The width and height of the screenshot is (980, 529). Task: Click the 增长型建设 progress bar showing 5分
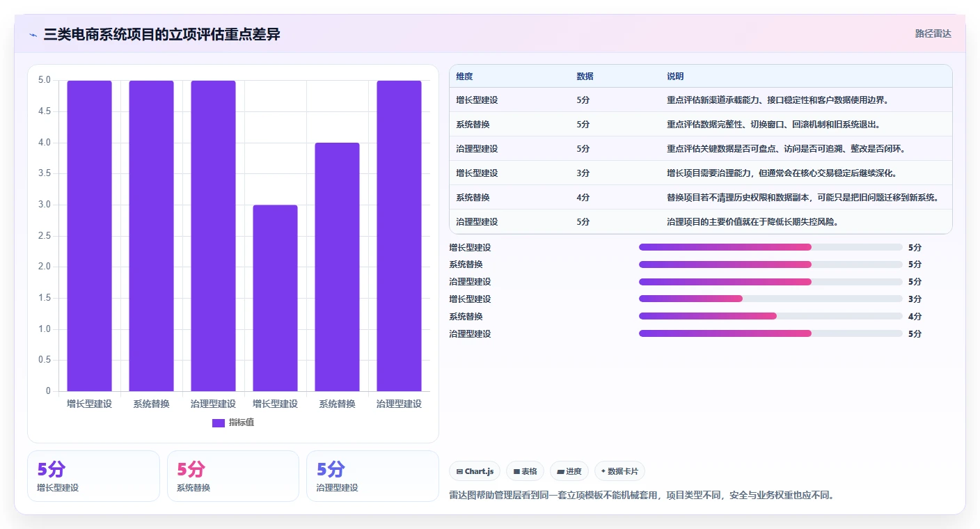click(770, 247)
